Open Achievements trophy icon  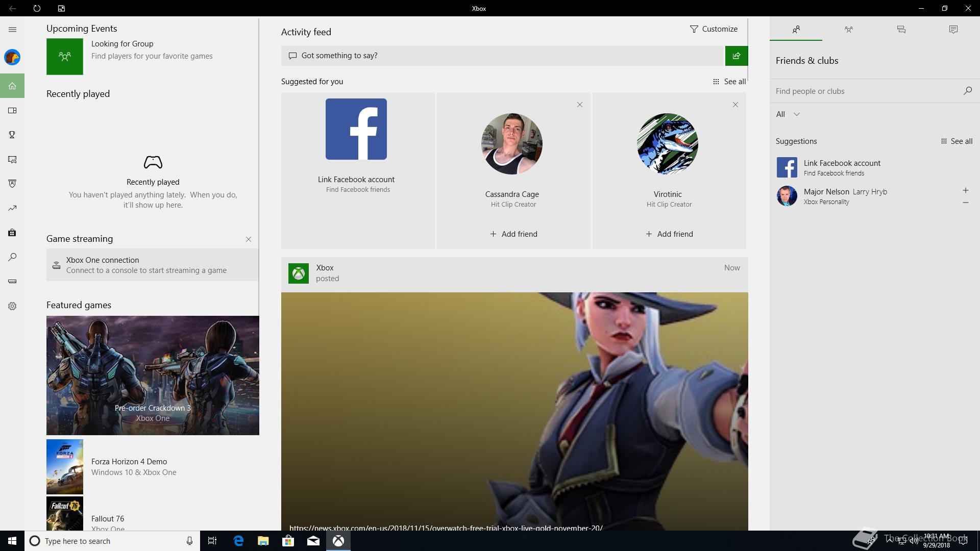click(12, 135)
